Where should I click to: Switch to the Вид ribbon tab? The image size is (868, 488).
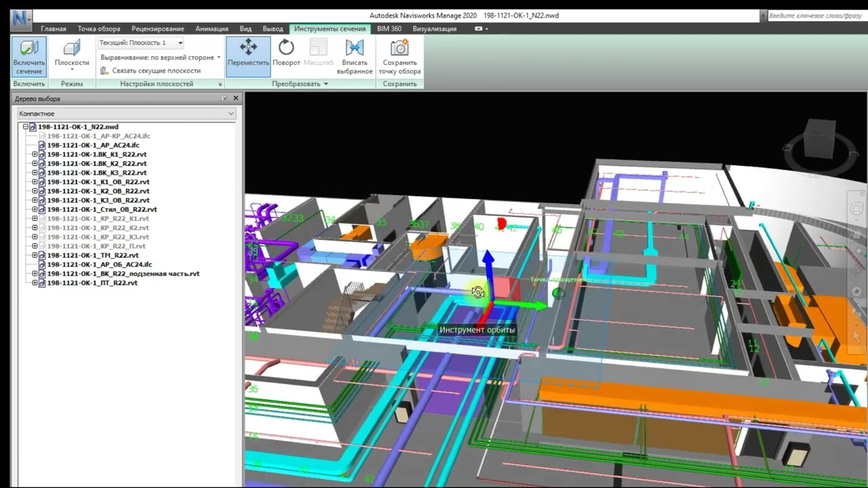point(245,29)
